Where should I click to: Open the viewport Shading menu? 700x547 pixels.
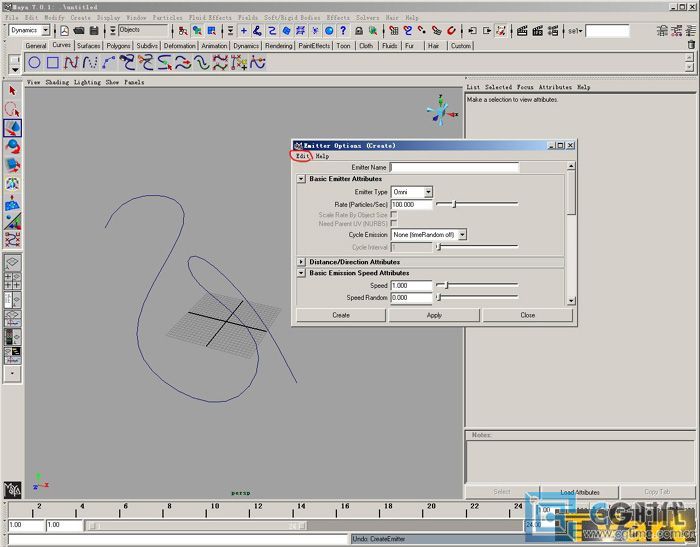point(57,82)
